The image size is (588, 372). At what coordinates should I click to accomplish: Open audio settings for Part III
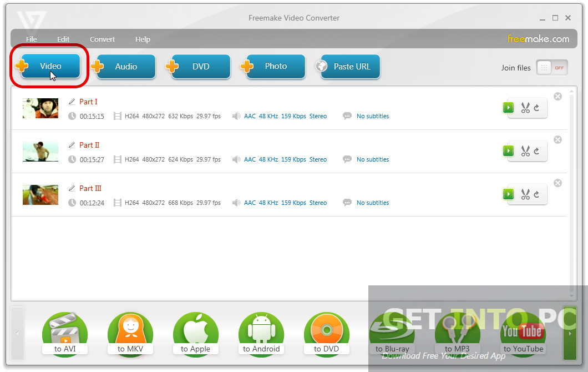[x=285, y=203]
